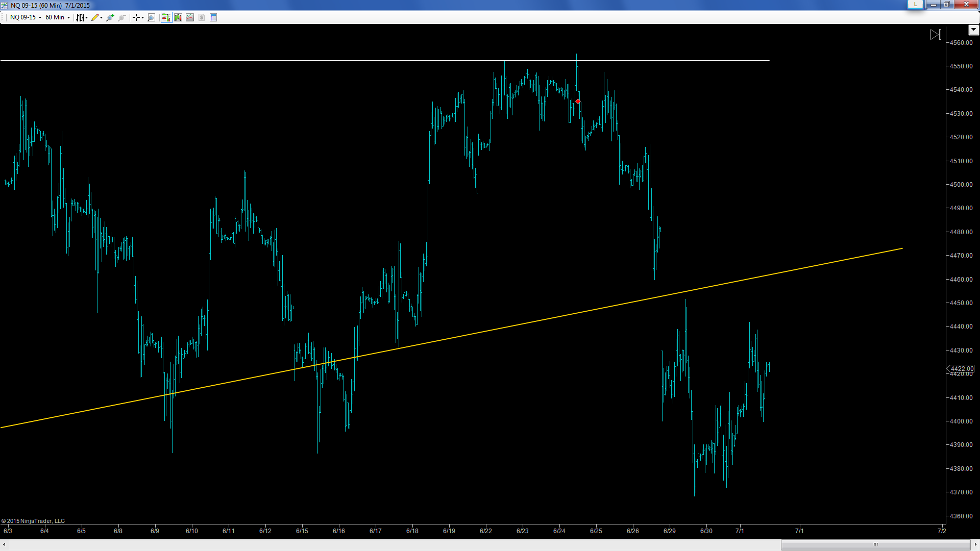Click the scrollbar left arrow
Image resolution: width=980 pixels, height=551 pixels.
click(x=4, y=544)
